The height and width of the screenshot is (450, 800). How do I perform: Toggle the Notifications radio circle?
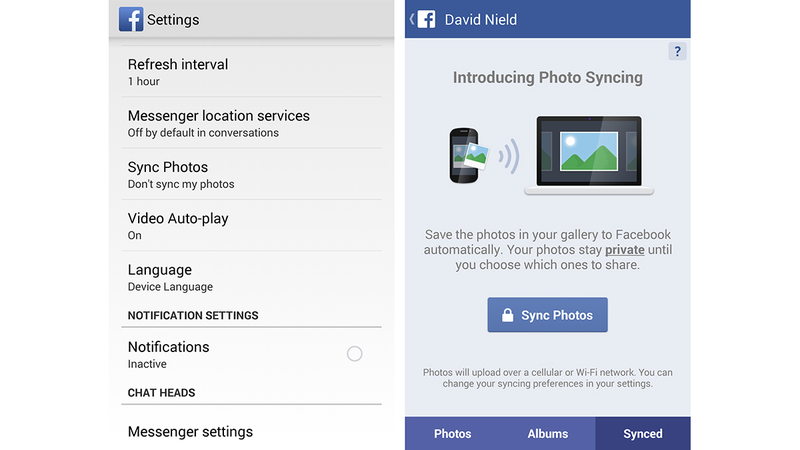pos(355,354)
